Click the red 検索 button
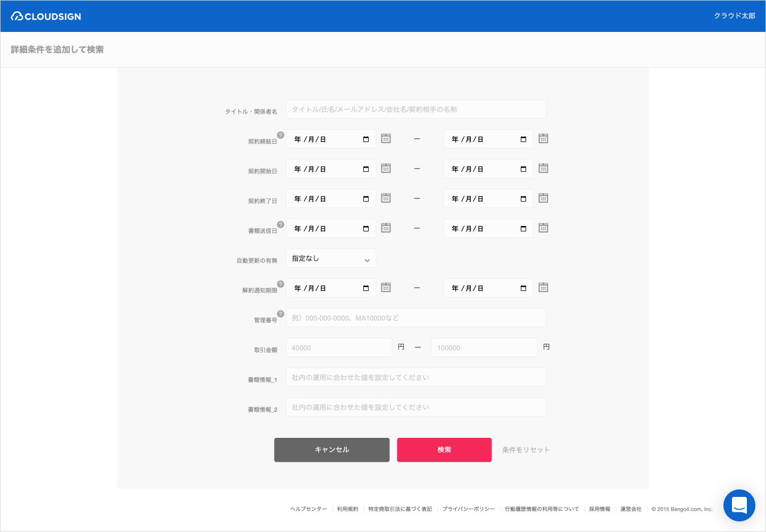 click(444, 450)
